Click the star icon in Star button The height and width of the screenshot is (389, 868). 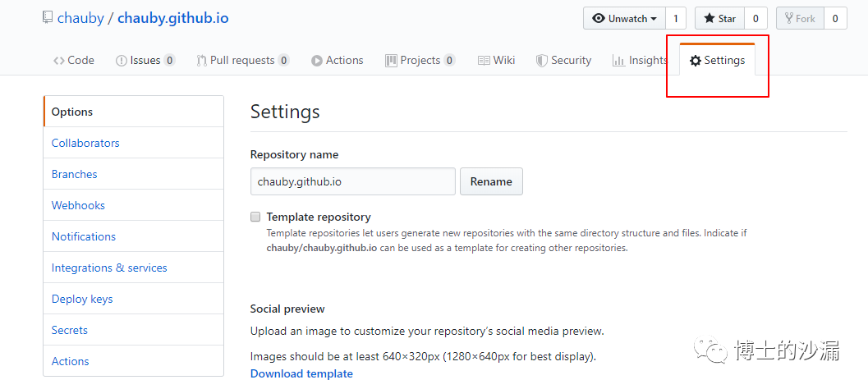(710, 18)
